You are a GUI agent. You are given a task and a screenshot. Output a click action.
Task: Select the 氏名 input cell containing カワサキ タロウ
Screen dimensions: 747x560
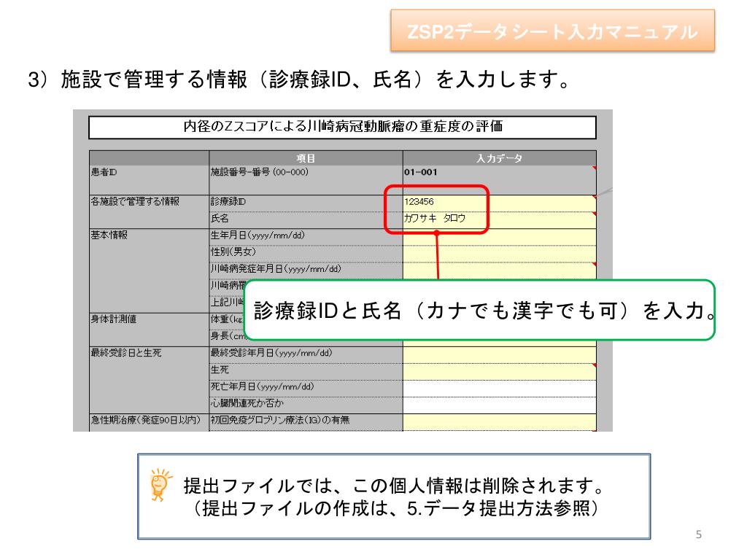point(499,219)
